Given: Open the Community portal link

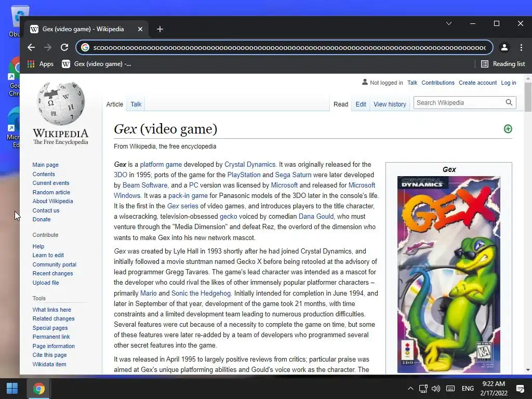Looking at the screenshot, I should [x=54, y=264].
